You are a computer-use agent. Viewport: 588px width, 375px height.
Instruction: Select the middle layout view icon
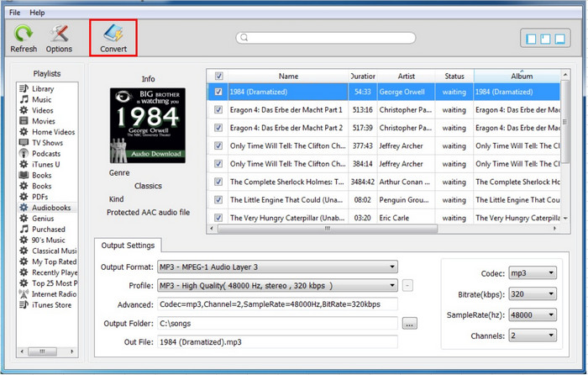(x=545, y=39)
